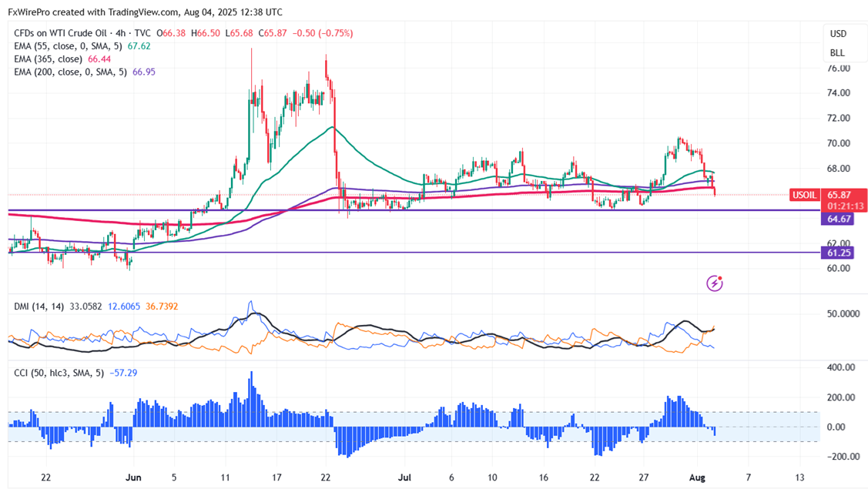Image resolution: width=868 pixels, height=489 pixels.
Task: Select the EMA (365, close) indicator legend
Action: coord(49,59)
